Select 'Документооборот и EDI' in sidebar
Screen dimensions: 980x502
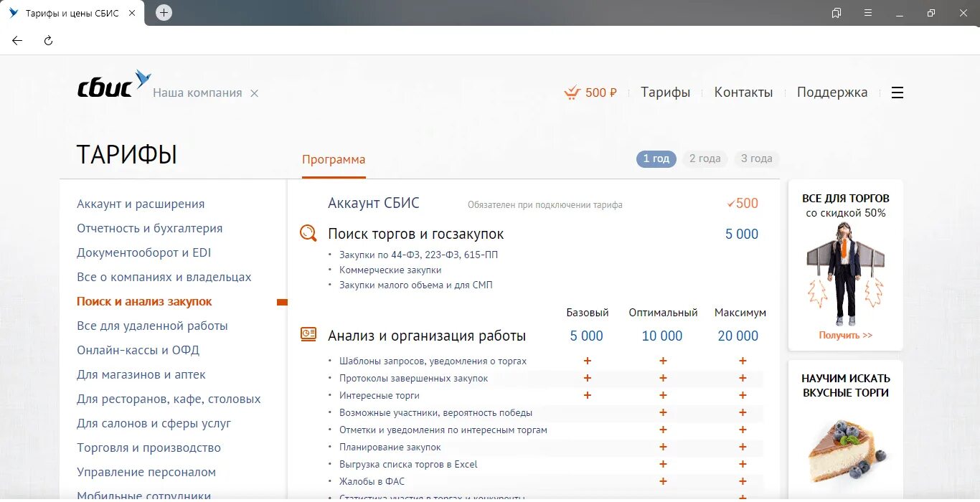[143, 253]
